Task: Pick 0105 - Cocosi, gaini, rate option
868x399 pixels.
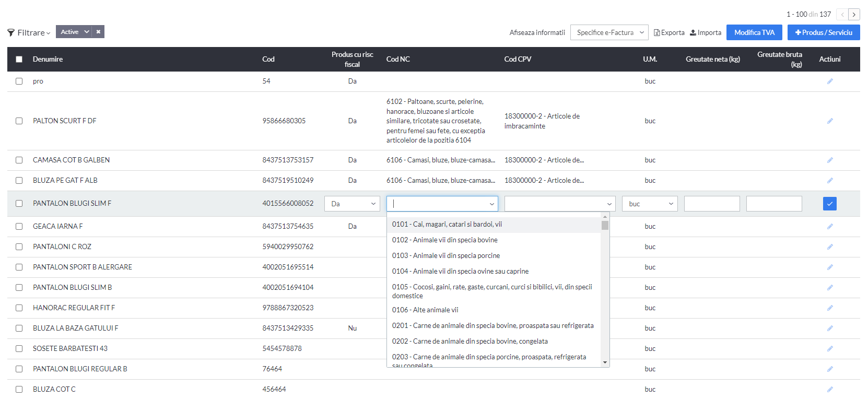Action: tap(494, 291)
